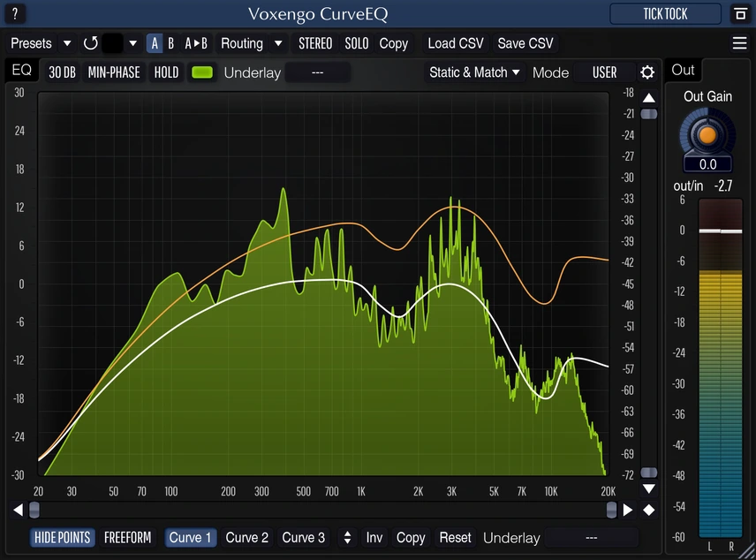This screenshot has width=756, height=560.
Task: Open EQ settings gear icon
Action: click(x=647, y=72)
